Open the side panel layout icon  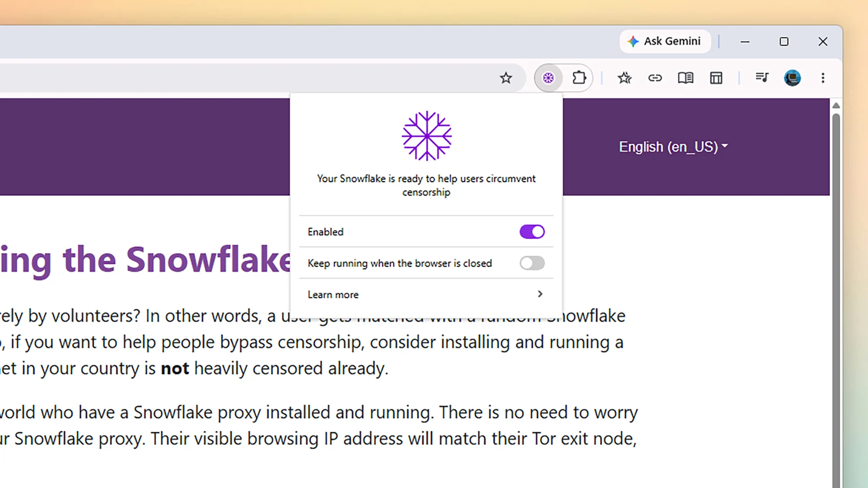point(716,78)
